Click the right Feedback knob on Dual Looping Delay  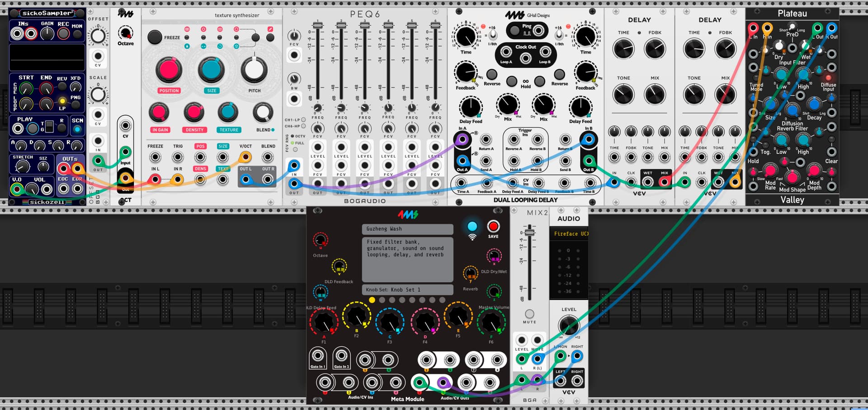tap(585, 72)
